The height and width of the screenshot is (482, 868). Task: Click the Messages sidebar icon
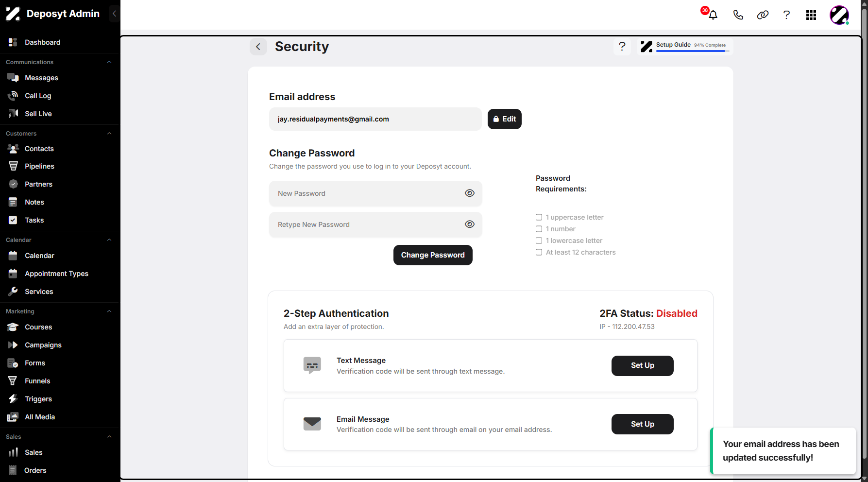click(13, 78)
